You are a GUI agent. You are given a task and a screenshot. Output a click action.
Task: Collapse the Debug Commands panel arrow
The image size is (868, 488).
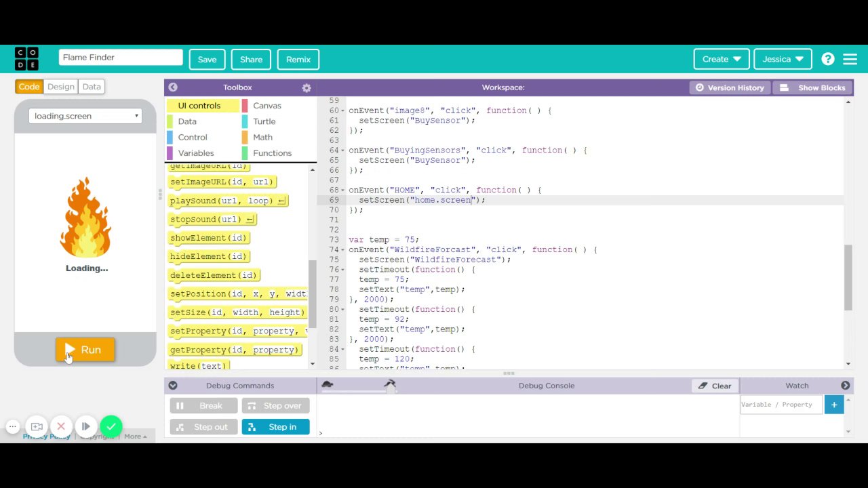pyautogui.click(x=173, y=386)
